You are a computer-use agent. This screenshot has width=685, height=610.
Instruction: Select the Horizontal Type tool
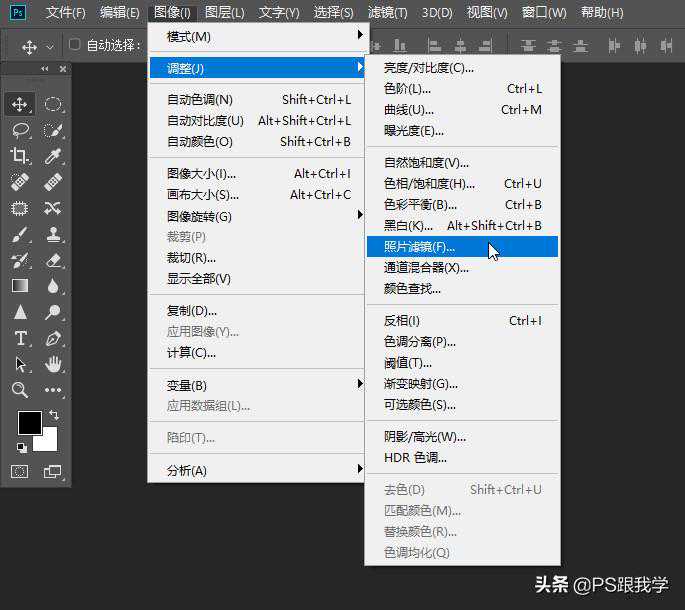(20, 338)
